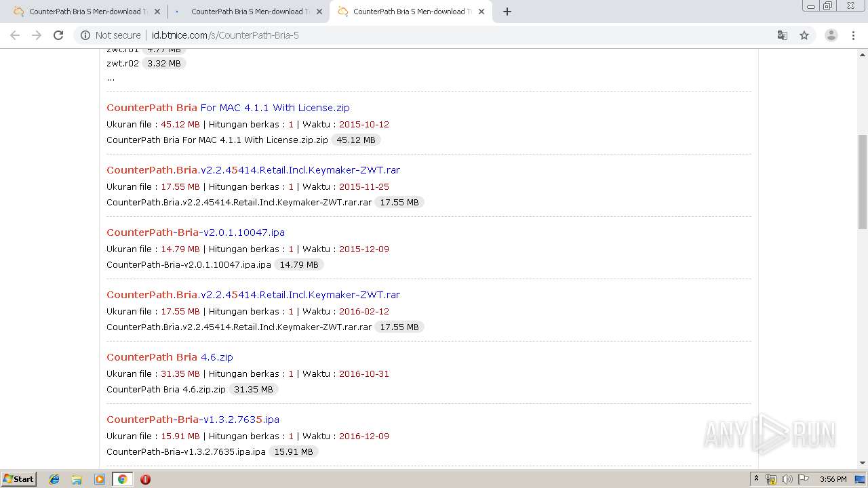
Task: Open a new tab
Action: (507, 12)
